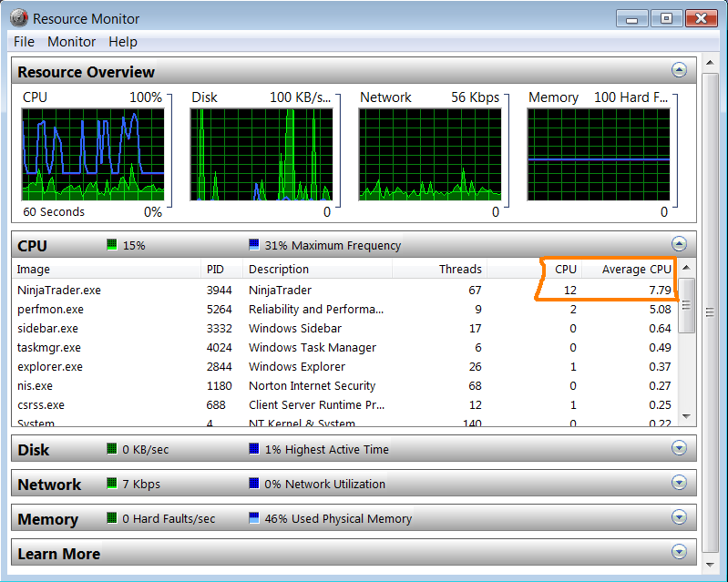This screenshot has height=582, width=728.
Task: Click the green Disk KB/sec indicator
Action: pyautogui.click(x=112, y=449)
